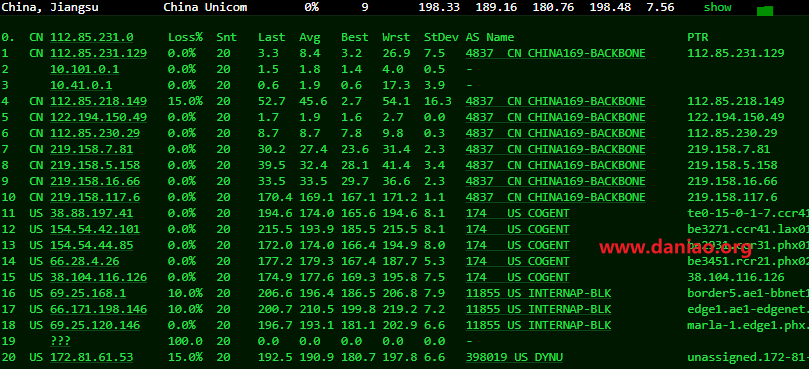This screenshot has width=809, height=369.
Task: Open Cogent hop IP 38.88.197.41
Action: (91, 213)
